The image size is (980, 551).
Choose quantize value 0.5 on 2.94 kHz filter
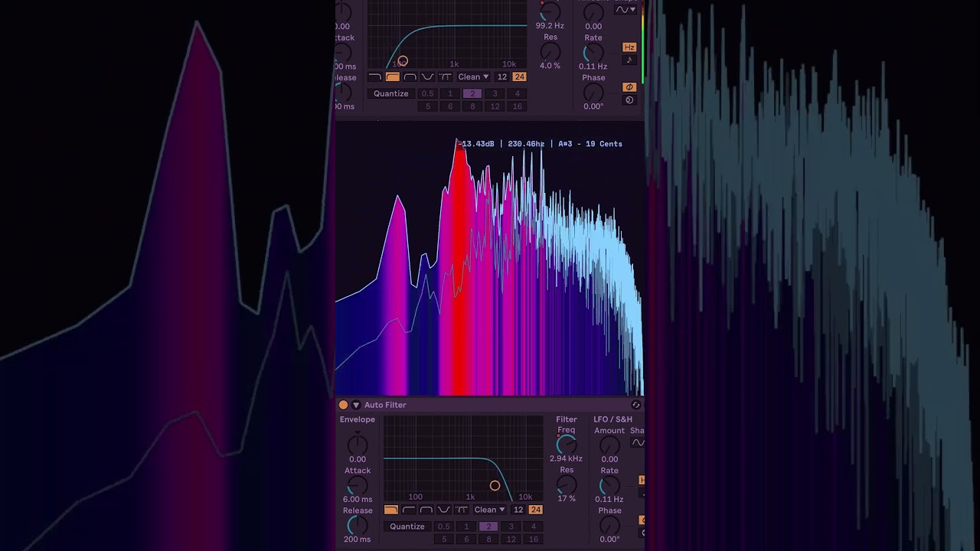[444, 527]
